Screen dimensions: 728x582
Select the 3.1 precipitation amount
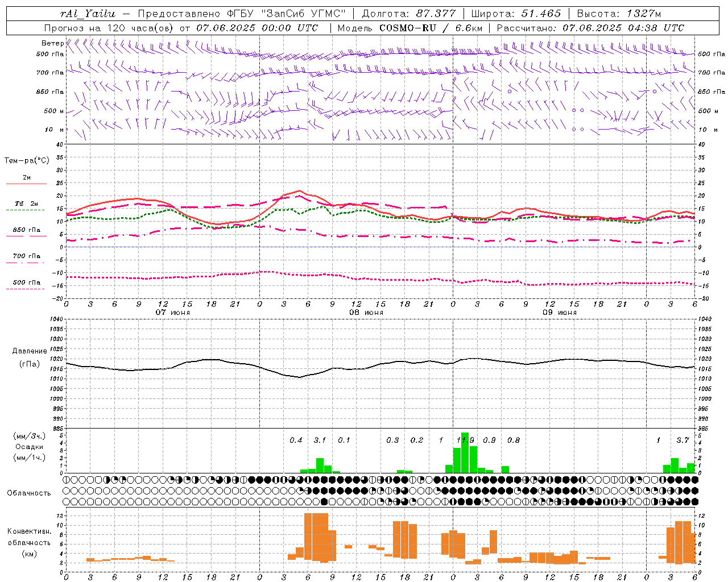point(320,440)
